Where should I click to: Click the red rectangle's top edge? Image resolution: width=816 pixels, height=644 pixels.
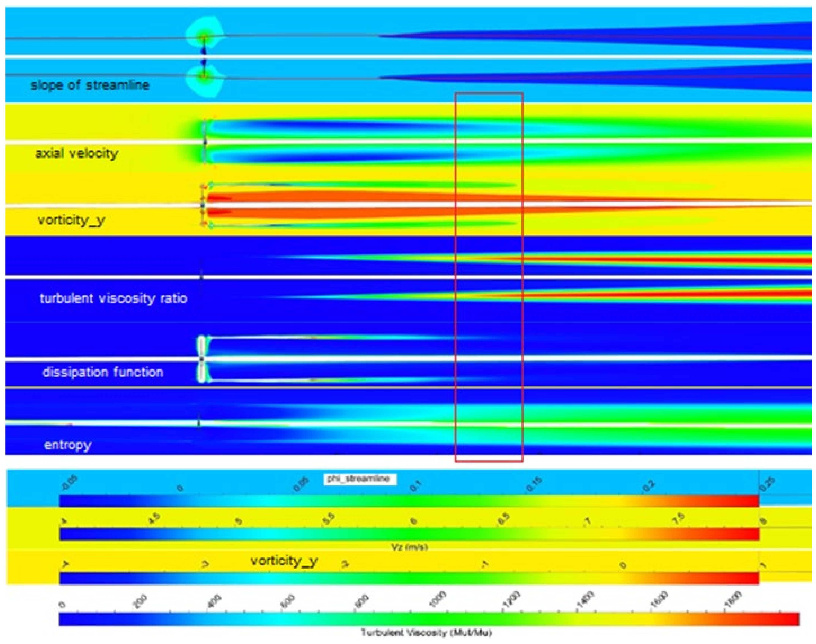coord(489,93)
